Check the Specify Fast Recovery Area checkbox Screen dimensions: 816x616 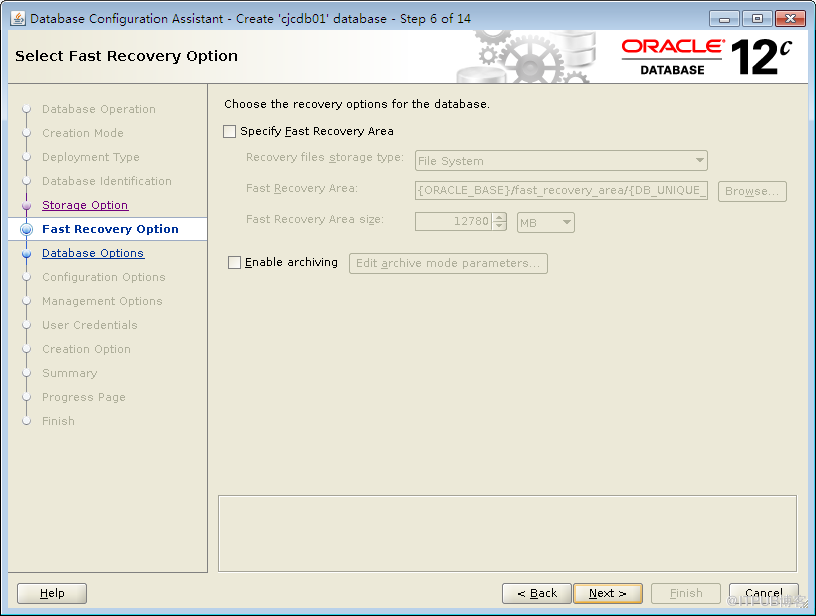230,131
